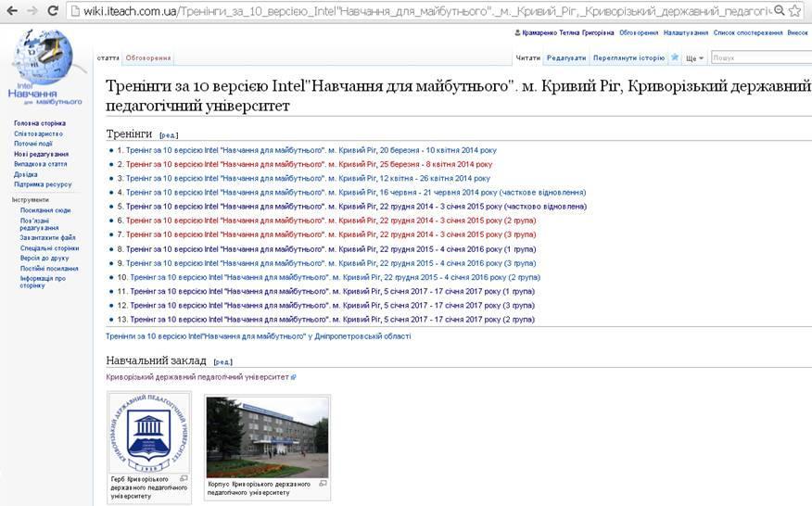The image size is (812, 506).
Task: Open training 1 link, 20 березня - 10 квітня 2014
Action: click(x=311, y=150)
